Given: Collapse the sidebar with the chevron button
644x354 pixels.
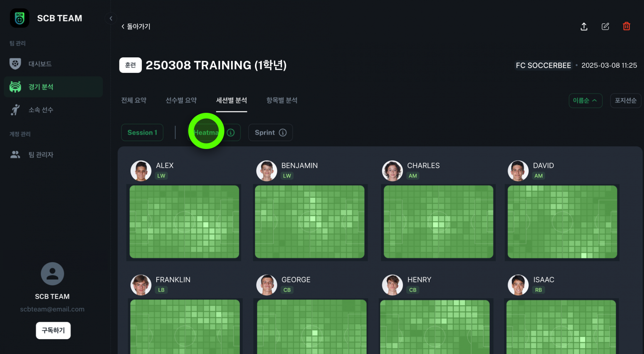Looking at the screenshot, I should [x=111, y=18].
